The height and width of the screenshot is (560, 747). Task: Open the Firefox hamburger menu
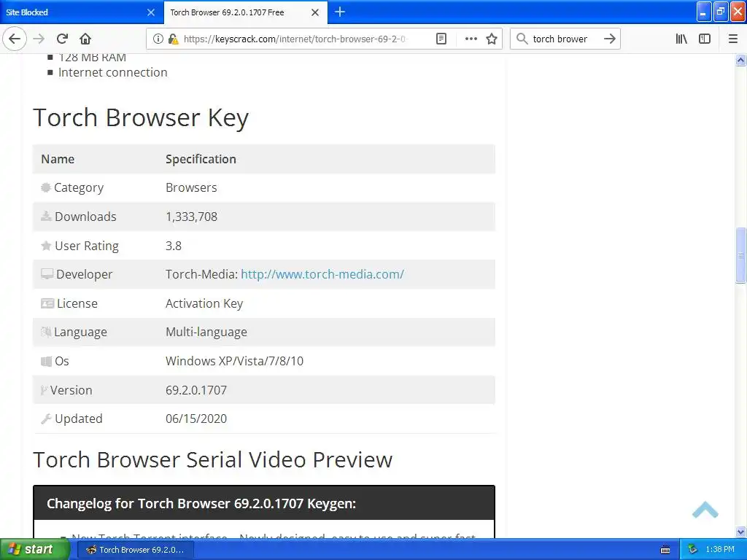coord(733,39)
